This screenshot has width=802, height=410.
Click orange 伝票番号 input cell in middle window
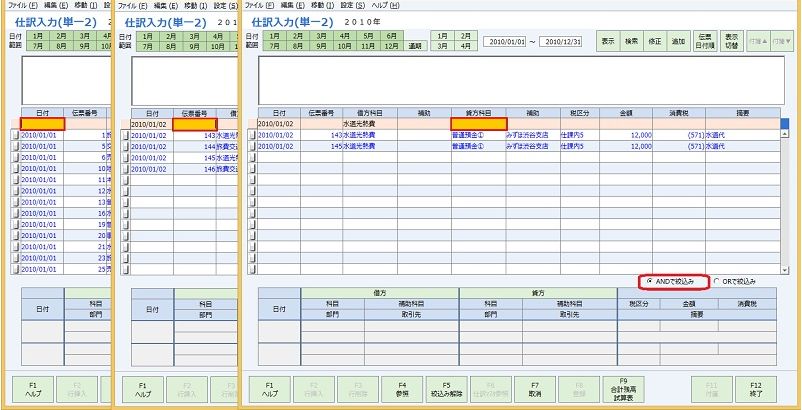point(195,124)
